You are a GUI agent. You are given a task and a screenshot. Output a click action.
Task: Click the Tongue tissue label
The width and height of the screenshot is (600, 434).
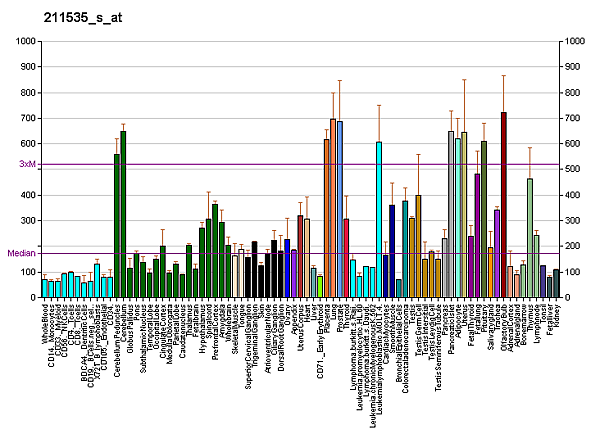click(241, 318)
